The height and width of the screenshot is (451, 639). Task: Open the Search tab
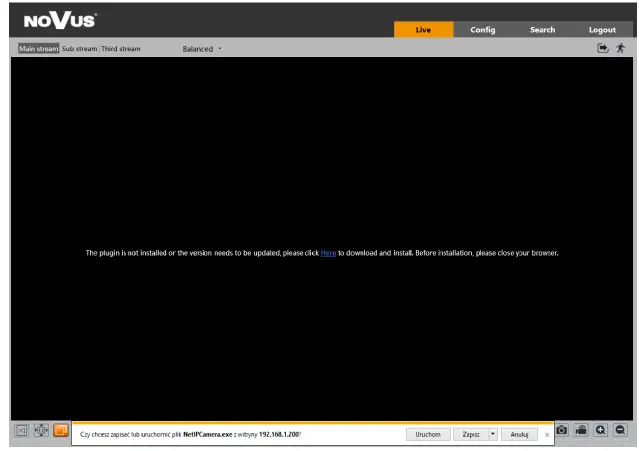coord(542,29)
